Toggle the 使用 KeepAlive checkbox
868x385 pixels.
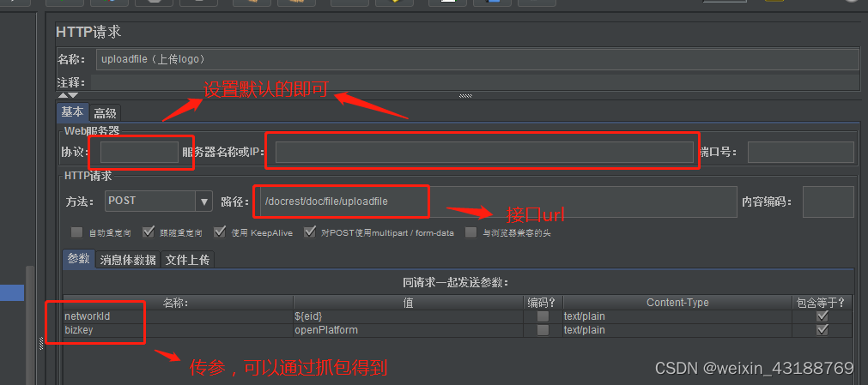[x=220, y=232]
